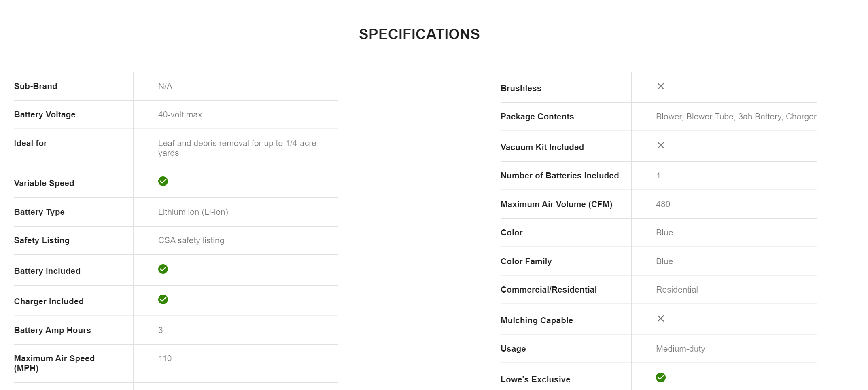Click the Lithium ion (Li-ion) value
The width and height of the screenshot is (868, 390).
(193, 212)
